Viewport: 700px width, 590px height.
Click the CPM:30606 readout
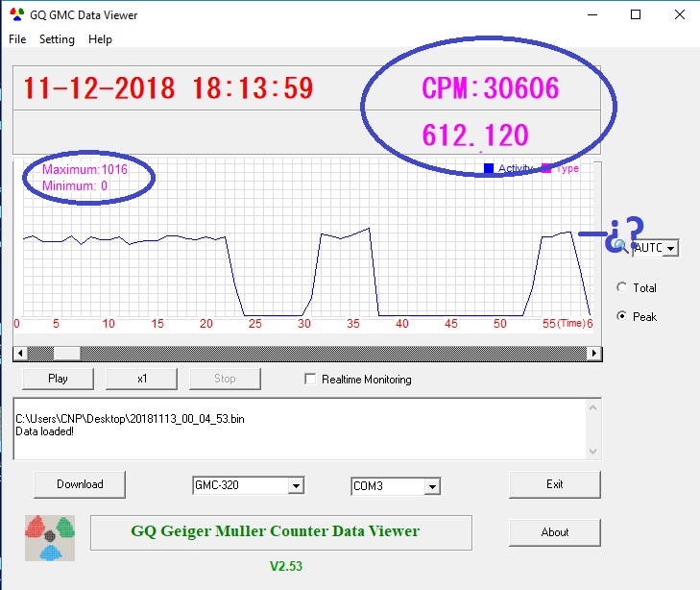(x=490, y=88)
